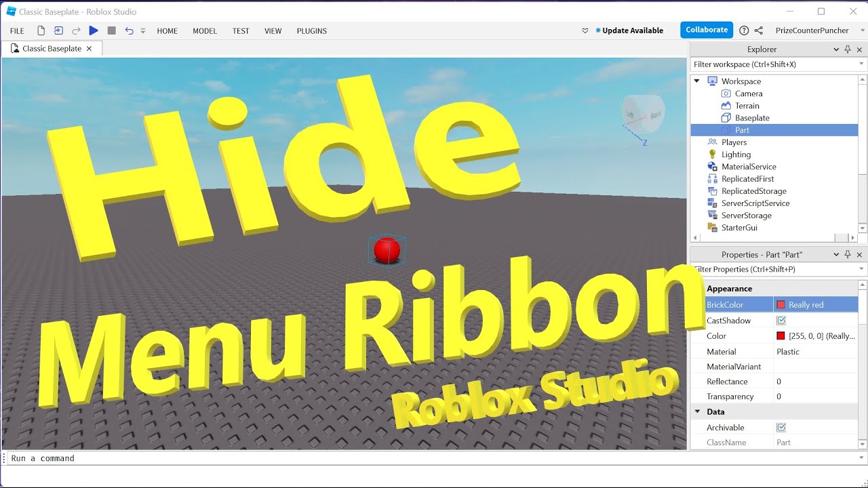Viewport: 868px width, 488px height.
Task: Click the StarterGui icon
Action: 712,228
